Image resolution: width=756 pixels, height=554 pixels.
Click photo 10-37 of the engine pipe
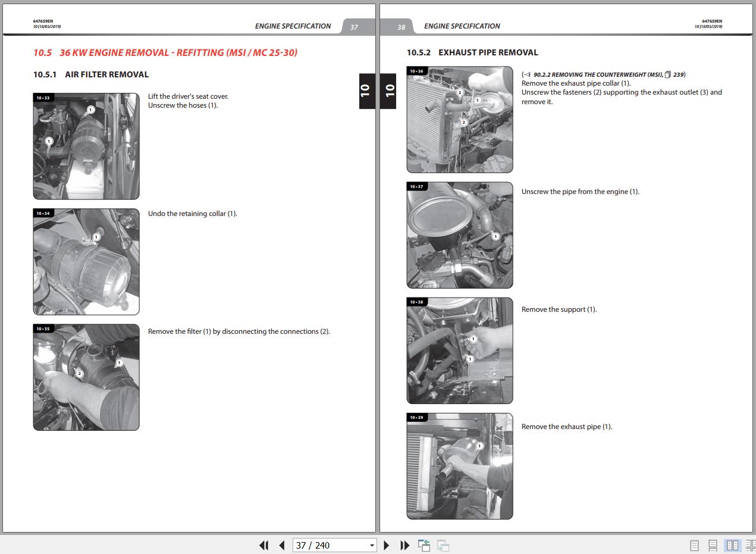pos(460,235)
